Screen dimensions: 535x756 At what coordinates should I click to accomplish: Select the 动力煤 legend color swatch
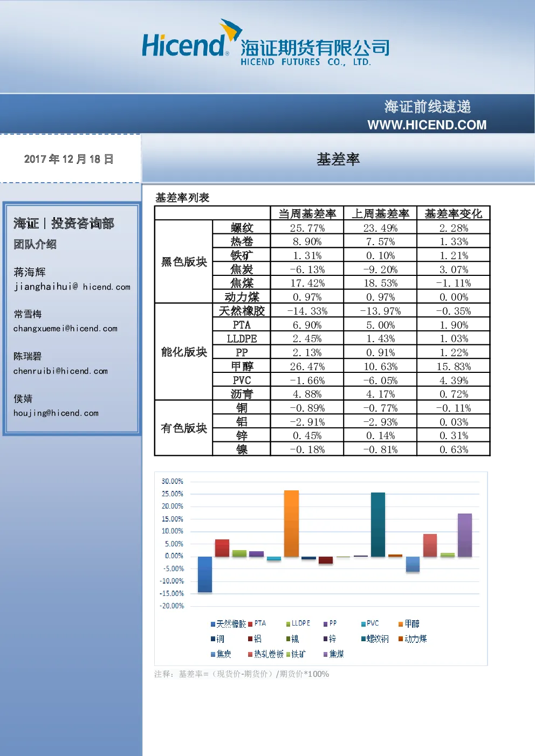pyautogui.click(x=401, y=639)
